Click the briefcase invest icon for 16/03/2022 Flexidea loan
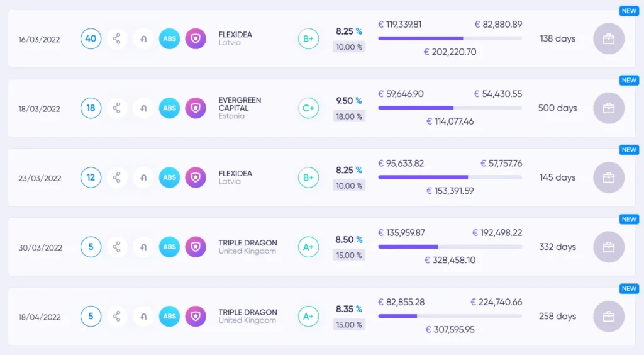 pos(609,38)
